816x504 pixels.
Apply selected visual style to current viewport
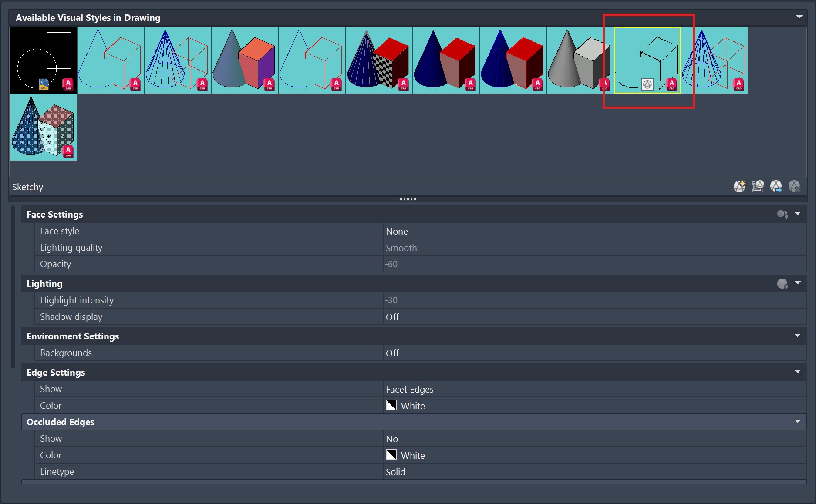point(758,187)
